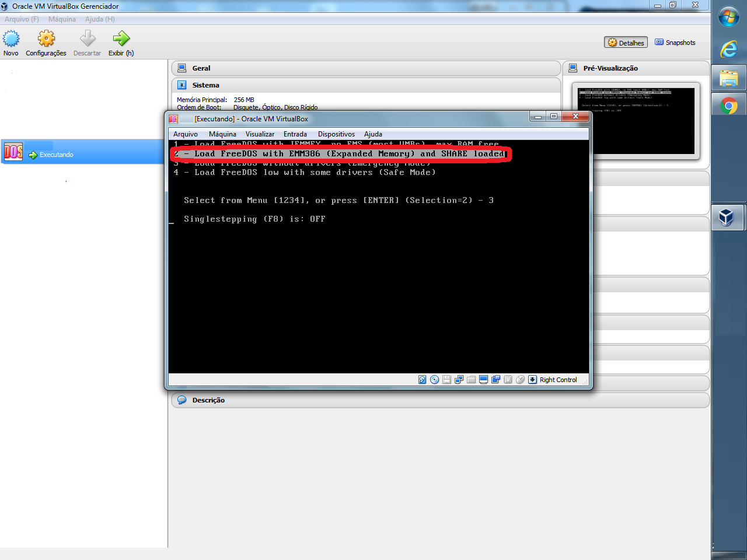Click the keyboard capture arrow icon
This screenshot has width=747, height=560.
tap(533, 380)
